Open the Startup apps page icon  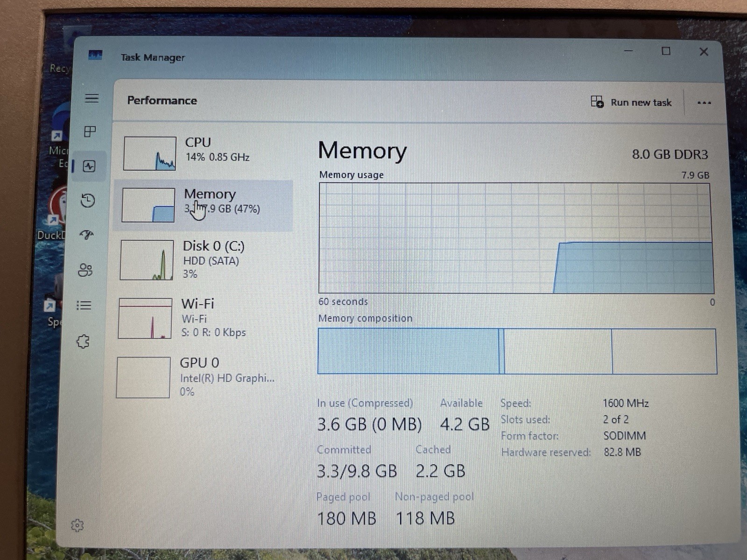86,235
